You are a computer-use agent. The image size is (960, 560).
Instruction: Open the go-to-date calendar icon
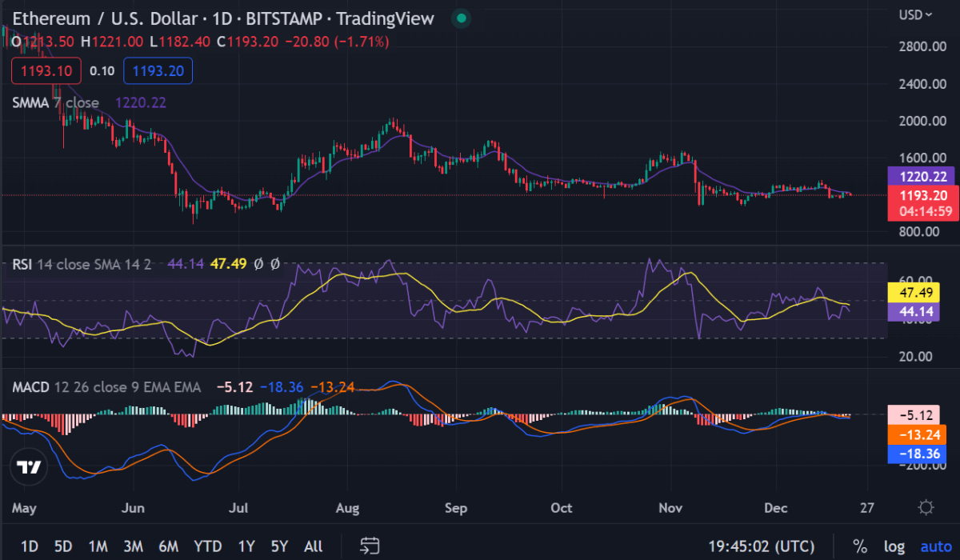tap(369, 546)
